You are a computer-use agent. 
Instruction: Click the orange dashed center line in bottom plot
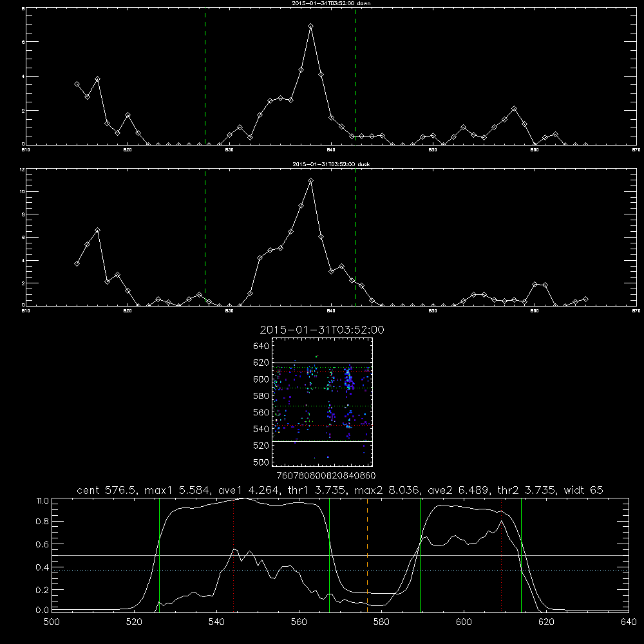pyautogui.click(x=367, y=555)
